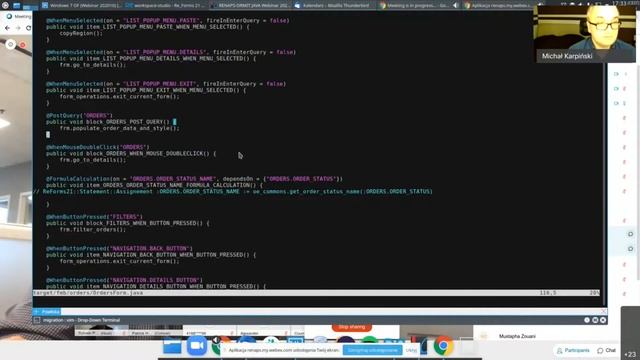Click the Ukryj link in the sharing notice

pos(411,350)
